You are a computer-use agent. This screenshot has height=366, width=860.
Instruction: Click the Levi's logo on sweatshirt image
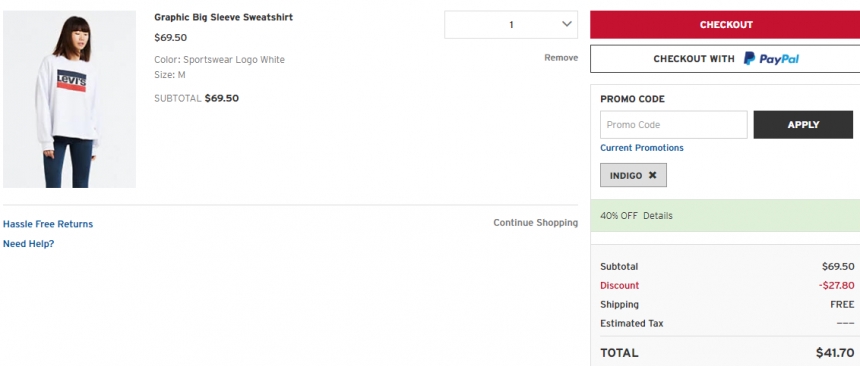71,81
